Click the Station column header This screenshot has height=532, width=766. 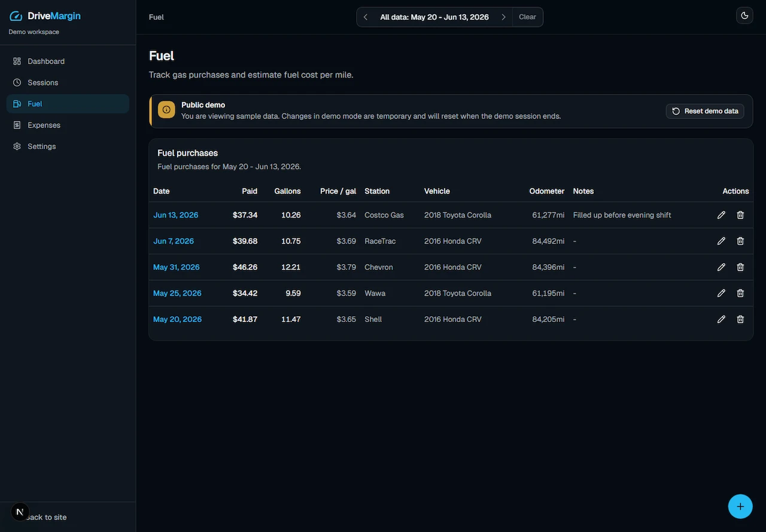(x=377, y=191)
